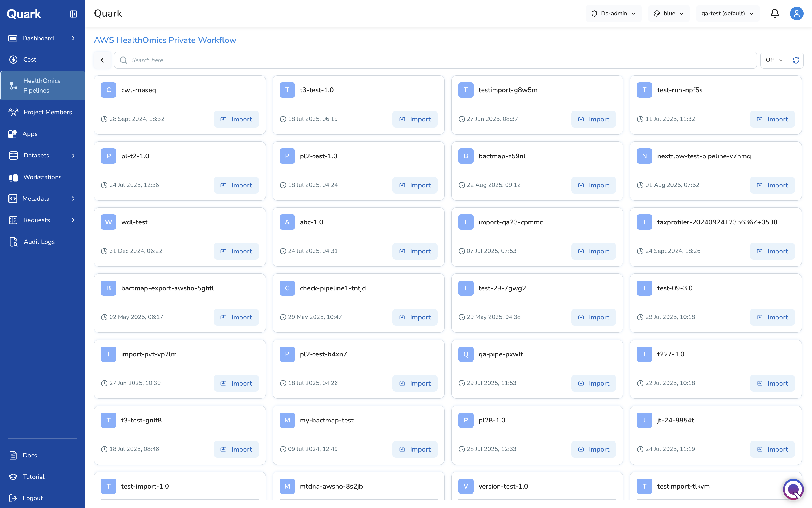The width and height of the screenshot is (812, 508).
Task: Click the M avatar of my-bactmap-test
Action: pyautogui.click(x=287, y=420)
